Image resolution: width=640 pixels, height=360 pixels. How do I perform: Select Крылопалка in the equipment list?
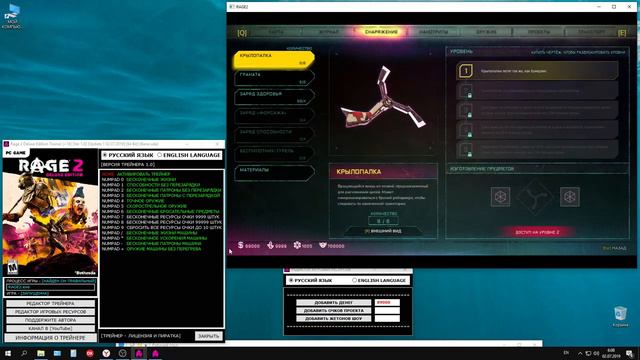[274, 60]
